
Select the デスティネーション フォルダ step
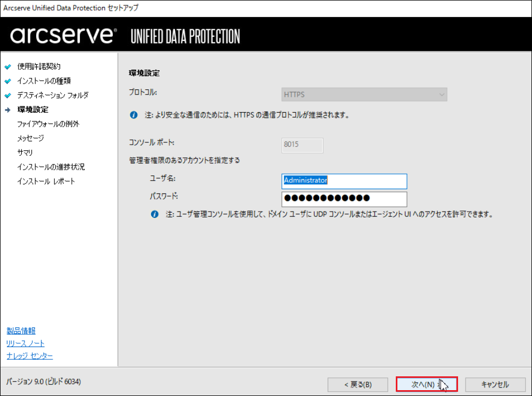53,95
